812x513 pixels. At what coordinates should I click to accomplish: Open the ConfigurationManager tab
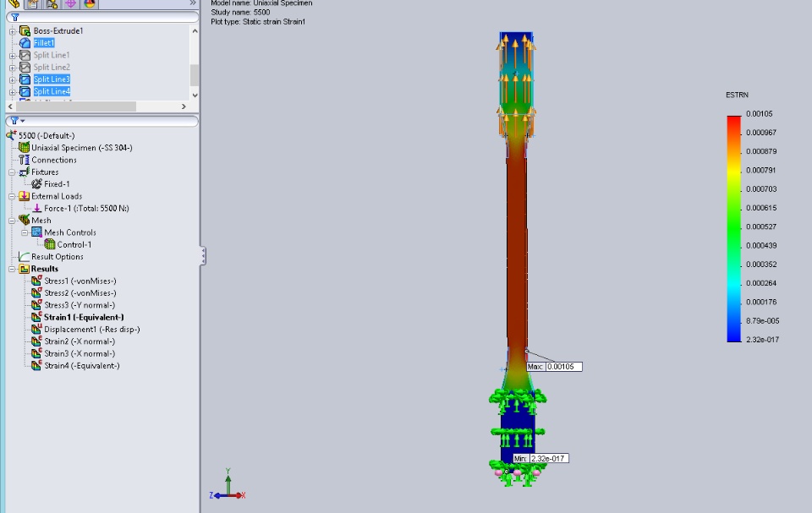coord(52,3)
